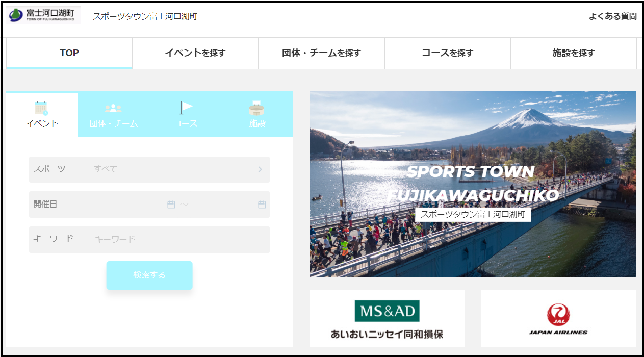Open イベントを探す in the navigation bar

pos(195,53)
